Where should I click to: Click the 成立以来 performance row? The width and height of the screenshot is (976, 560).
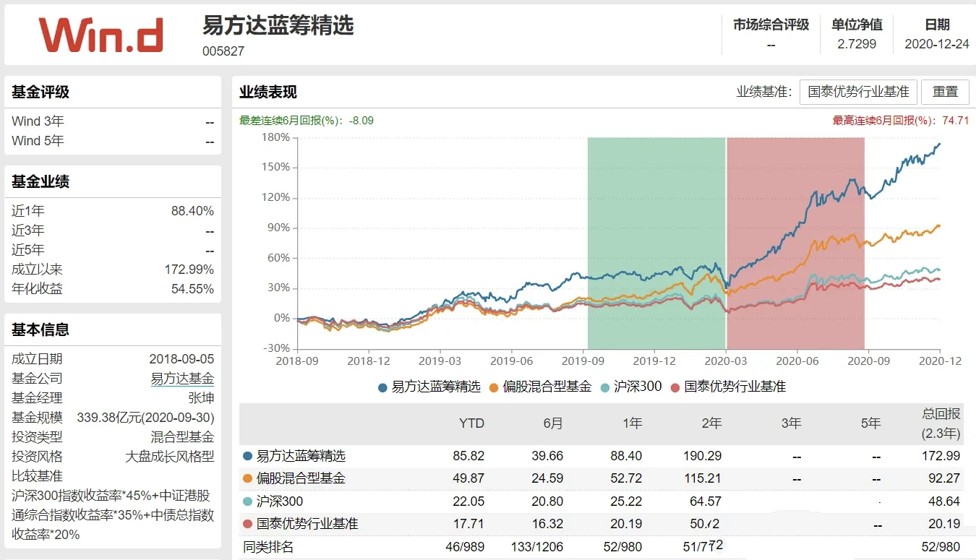pos(113,270)
